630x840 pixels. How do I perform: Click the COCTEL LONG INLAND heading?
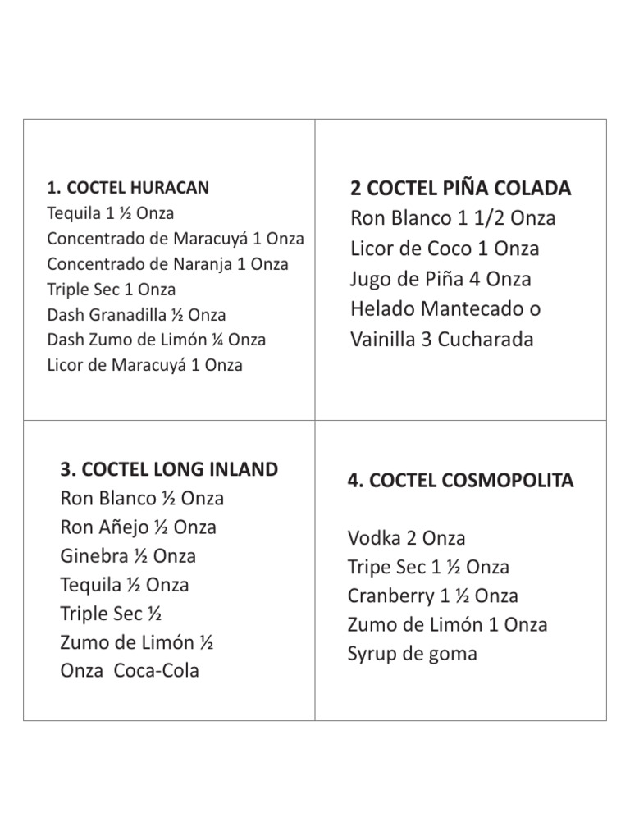(x=169, y=469)
